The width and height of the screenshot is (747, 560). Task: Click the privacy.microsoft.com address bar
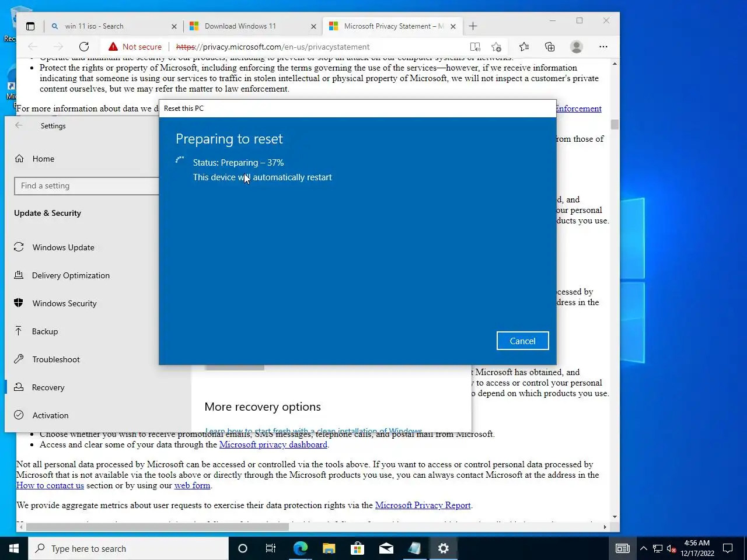pos(273,47)
